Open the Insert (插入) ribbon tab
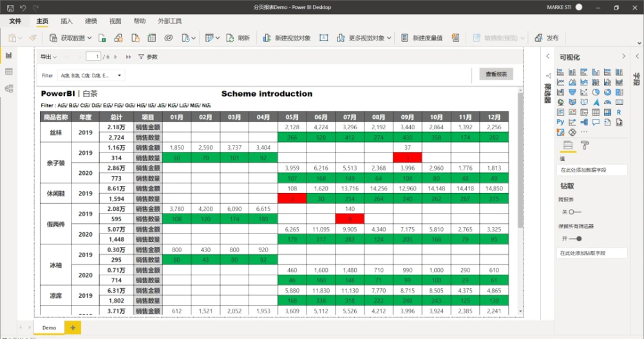644x339 pixels. point(66,21)
